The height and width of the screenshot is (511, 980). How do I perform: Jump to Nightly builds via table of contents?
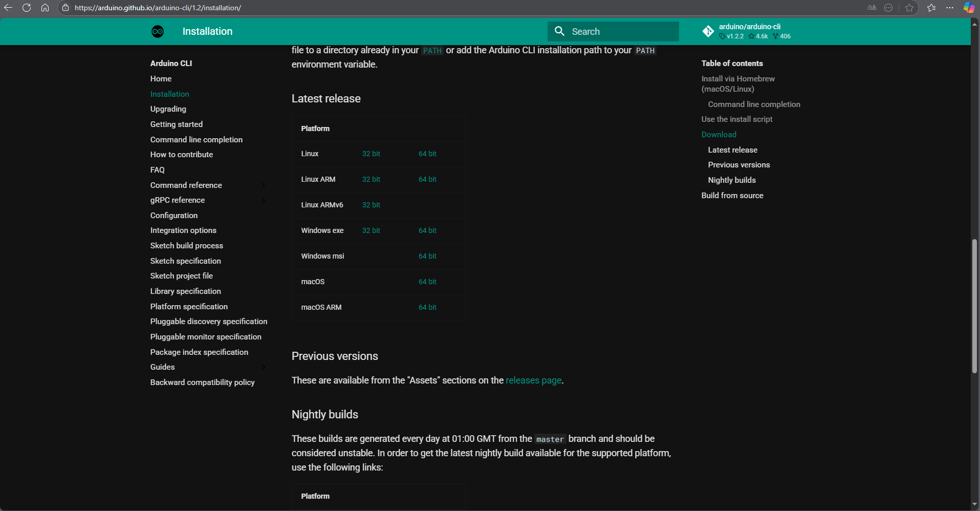point(732,180)
